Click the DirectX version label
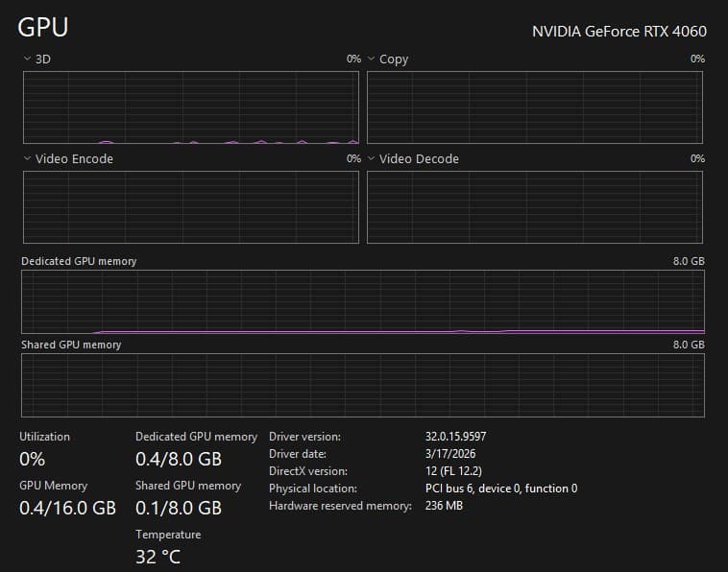The image size is (728, 572). pyautogui.click(x=308, y=471)
